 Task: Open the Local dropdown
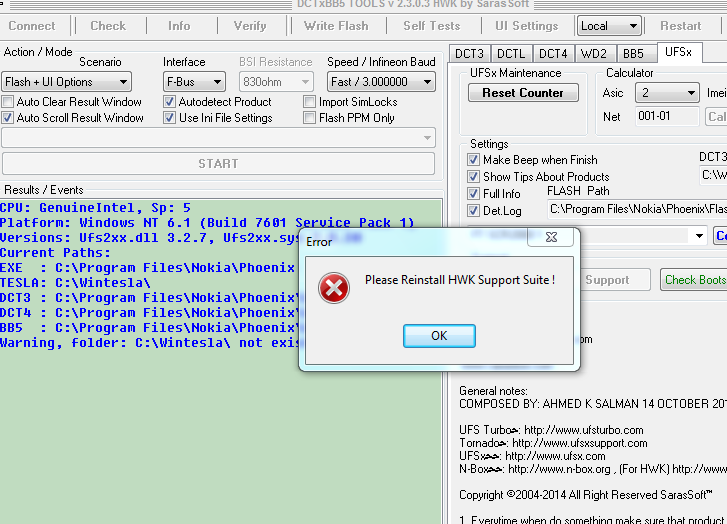[609, 26]
